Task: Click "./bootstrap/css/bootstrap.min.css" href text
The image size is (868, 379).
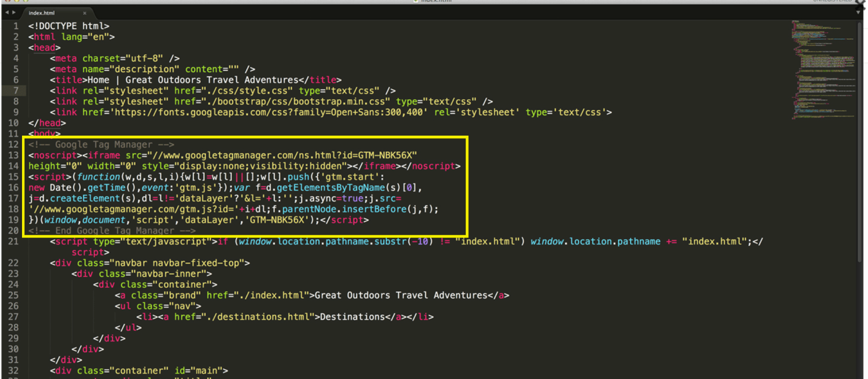Action: pos(299,101)
